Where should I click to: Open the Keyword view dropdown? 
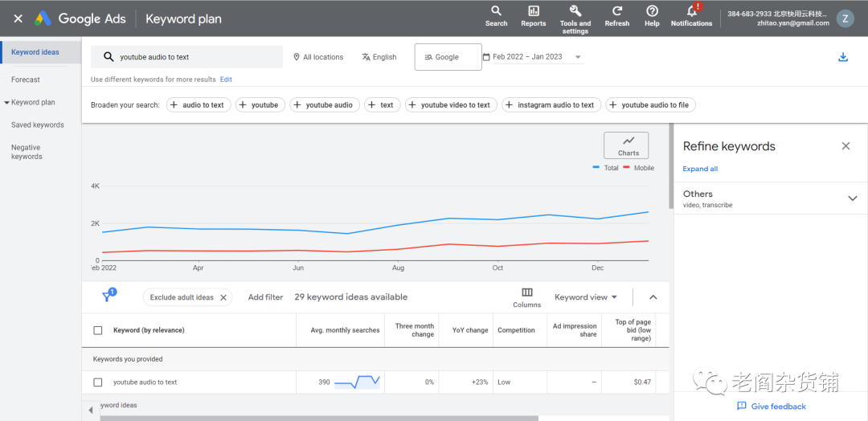pos(586,297)
